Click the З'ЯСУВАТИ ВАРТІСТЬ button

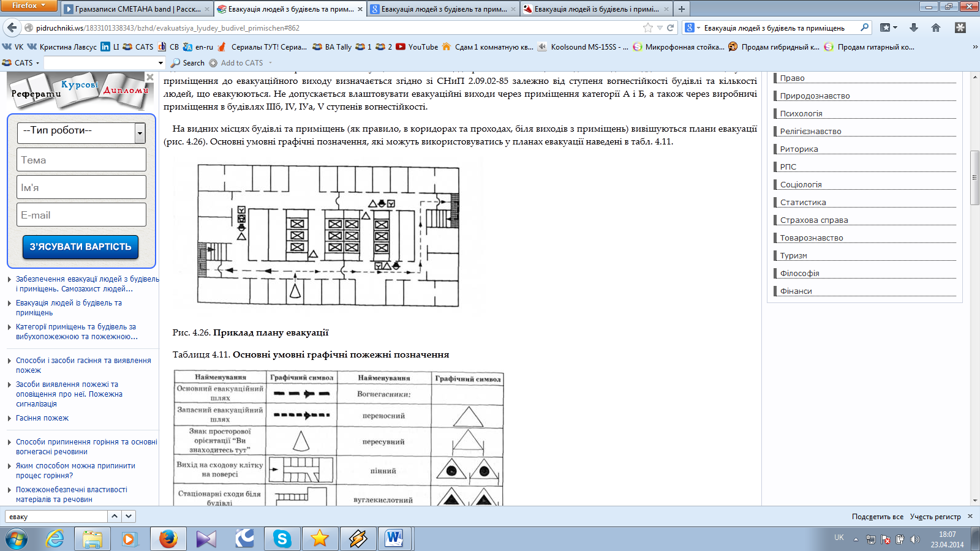(81, 247)
